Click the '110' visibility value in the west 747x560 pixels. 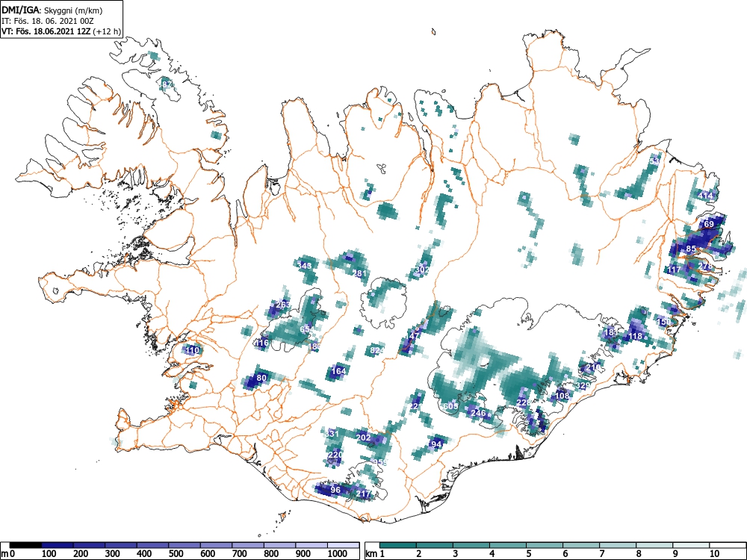tap(192, 350)
